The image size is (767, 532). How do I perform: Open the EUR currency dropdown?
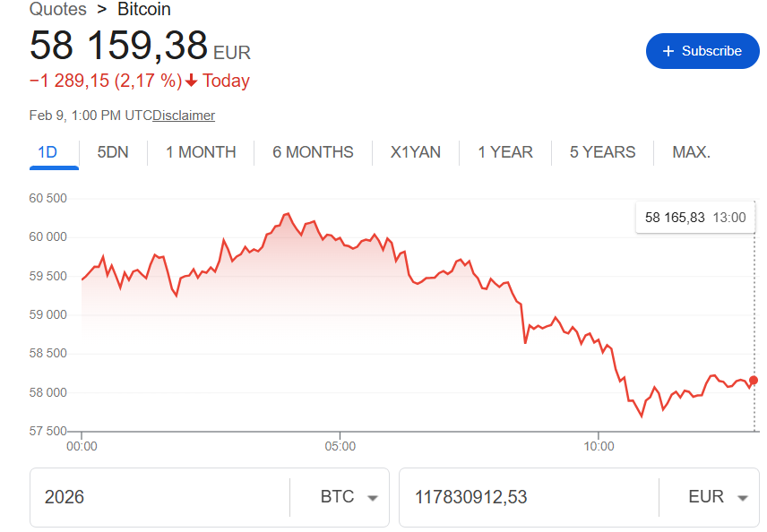coord(717,497)
